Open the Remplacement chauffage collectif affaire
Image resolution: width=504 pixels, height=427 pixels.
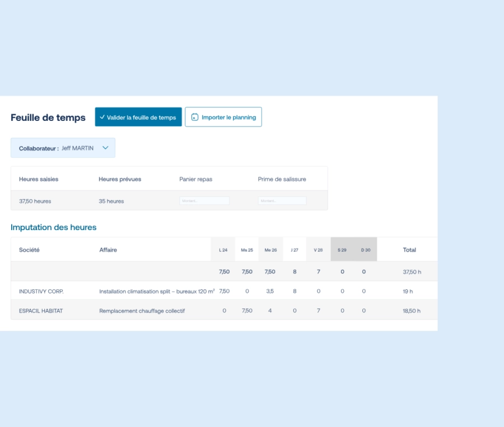coord(142,311)
